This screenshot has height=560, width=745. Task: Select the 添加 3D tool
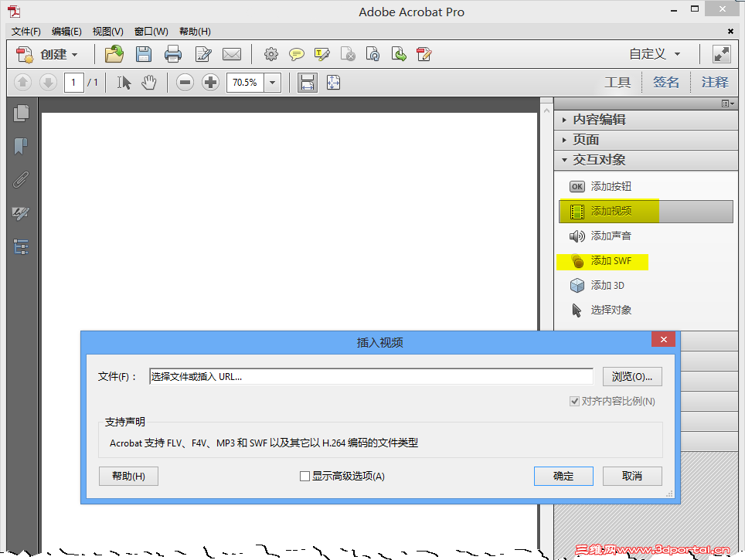[597, 285]
